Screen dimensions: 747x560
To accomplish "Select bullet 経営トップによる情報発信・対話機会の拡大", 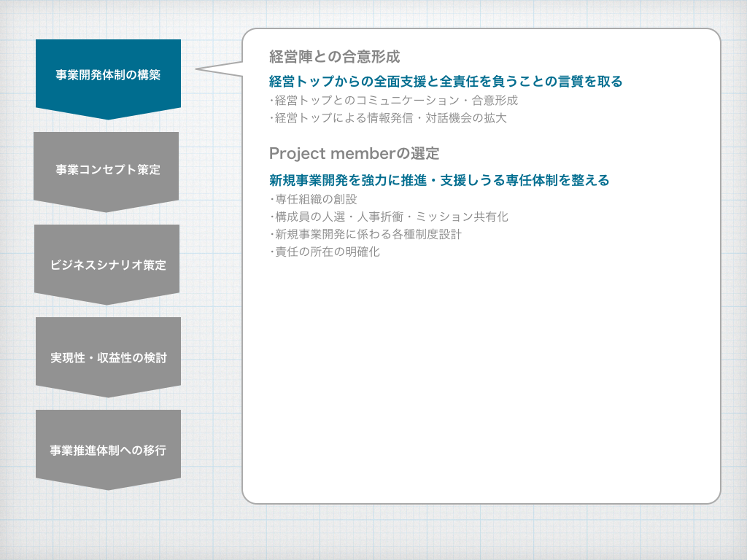I will click(x=388, y=118).
